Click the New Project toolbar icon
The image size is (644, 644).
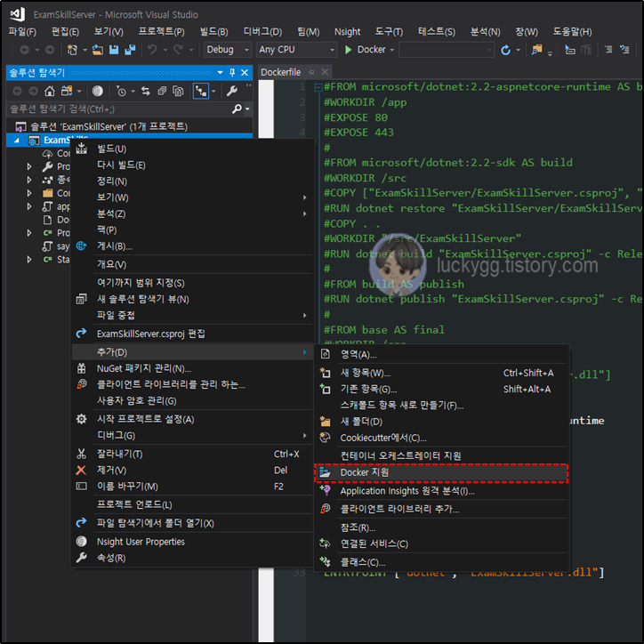point(72,50)
